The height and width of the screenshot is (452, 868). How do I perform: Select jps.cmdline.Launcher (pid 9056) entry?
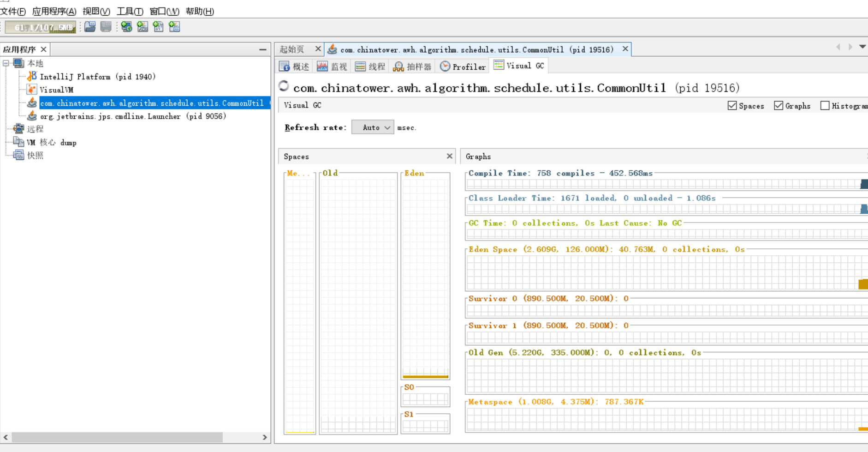pos(133,116)
